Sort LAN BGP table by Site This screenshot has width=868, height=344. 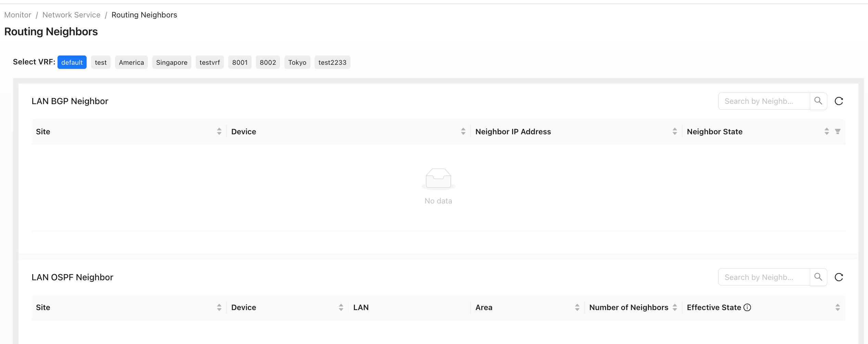(x=219, y=132)
